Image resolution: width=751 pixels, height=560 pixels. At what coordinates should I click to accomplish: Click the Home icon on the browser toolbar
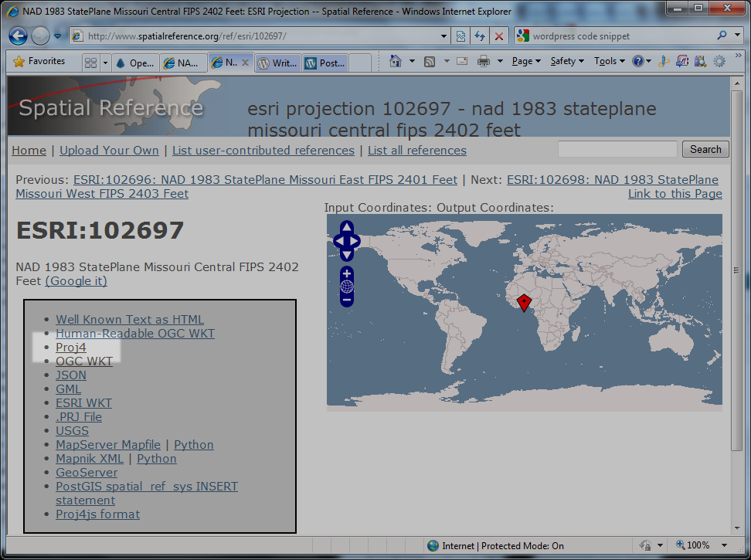[x=396, y=60]
